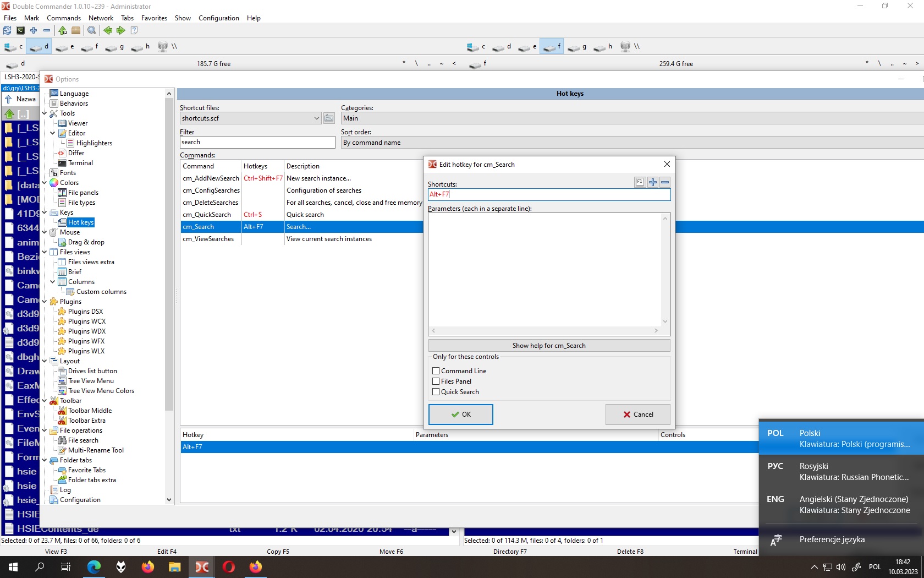The height and width of the screenshot is (578, 924).
Task: Check the Files Panel option
Action: 436,381
